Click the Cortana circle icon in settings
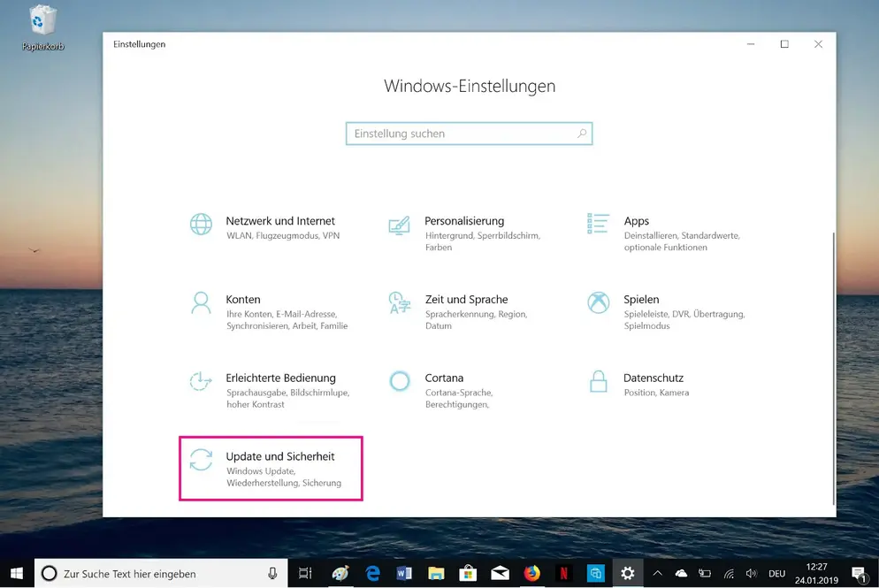 400,381
